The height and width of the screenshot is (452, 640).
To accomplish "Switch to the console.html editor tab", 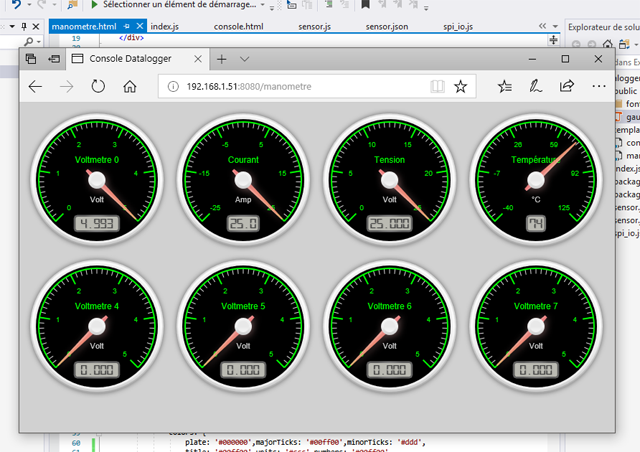I will point(238,27).
